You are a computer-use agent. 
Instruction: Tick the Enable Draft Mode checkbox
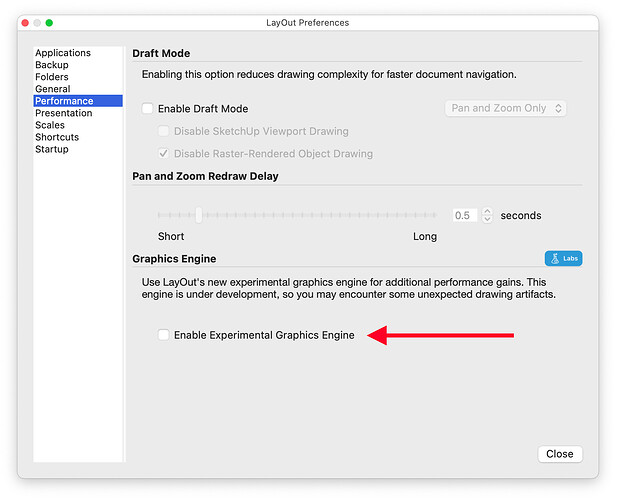tap(148, 109)
